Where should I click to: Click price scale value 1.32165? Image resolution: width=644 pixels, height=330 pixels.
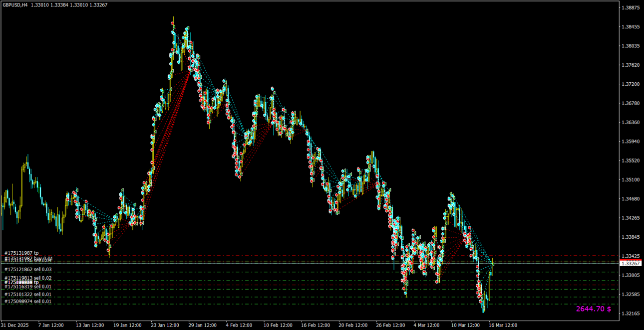click(x=631, y=314)
